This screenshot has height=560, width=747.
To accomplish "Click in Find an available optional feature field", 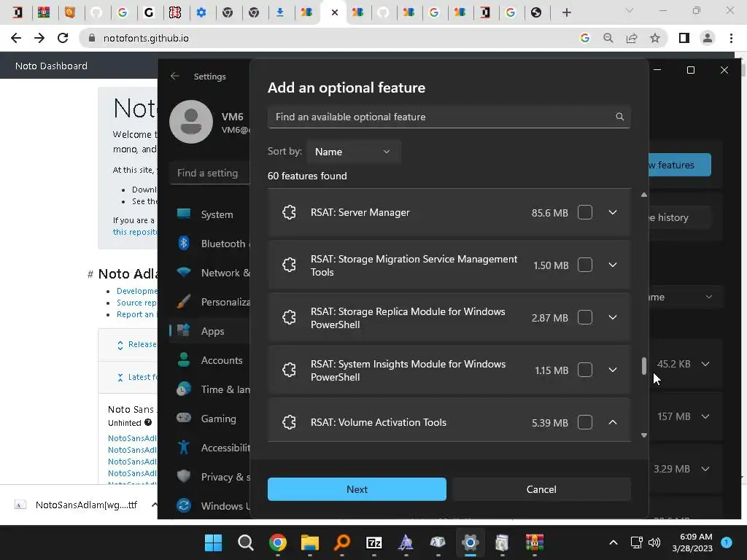I will (449, 117).
